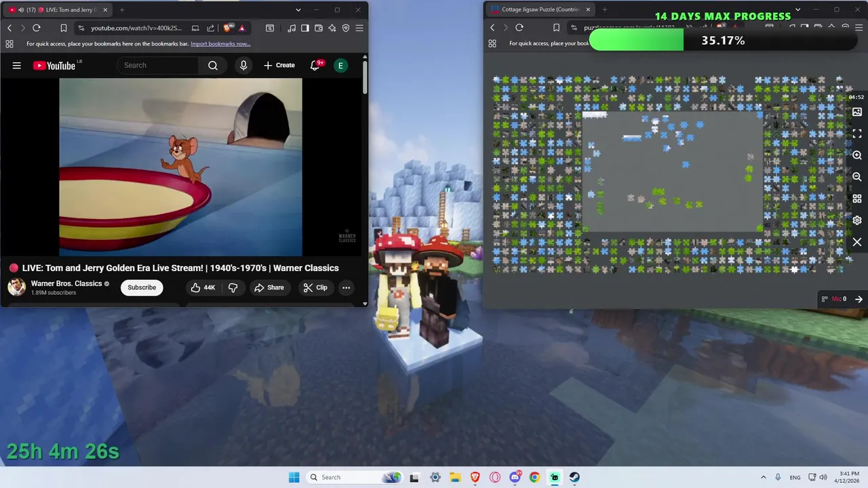The height and width of the screenshot is (488, 868).
Task: Open Steam from taskbar
Action: pyautogui.click(x=574, y=477)
